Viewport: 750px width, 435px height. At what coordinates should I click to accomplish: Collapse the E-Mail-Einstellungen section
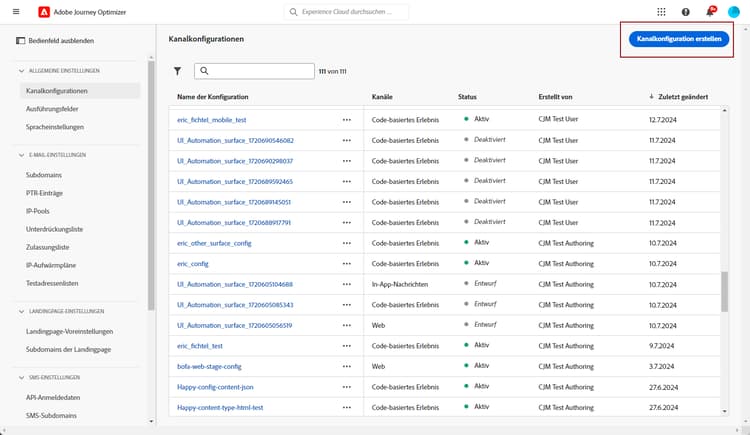coord(20,155)
